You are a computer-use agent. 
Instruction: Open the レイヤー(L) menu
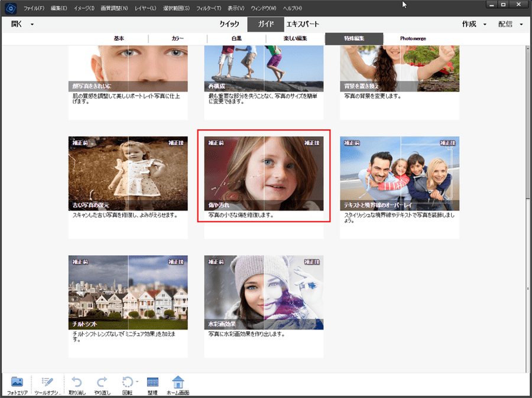coord(145,8)
